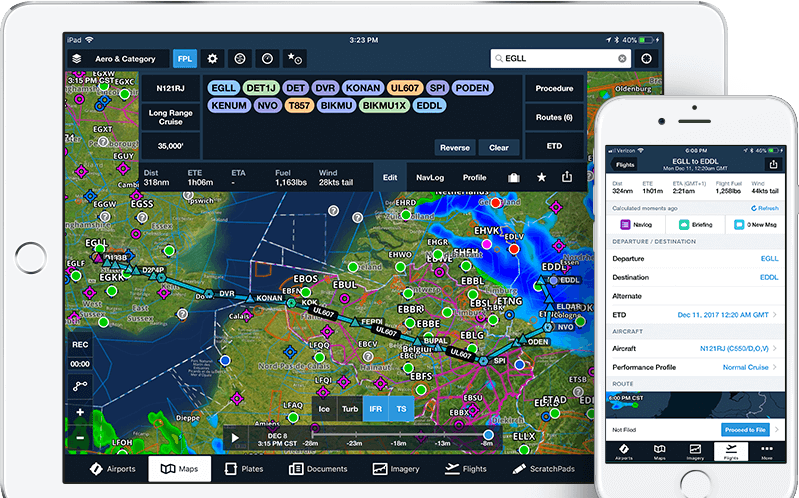
Task: Open the Documents tab
Action: [x=318, y=469]
